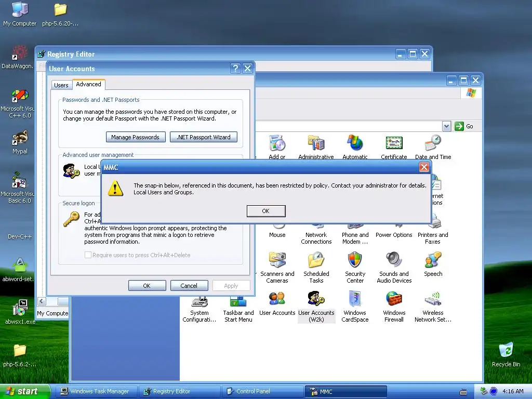Click the blue circular tray icon
Viewport: 532px width, 399px height.
point(494,391)
